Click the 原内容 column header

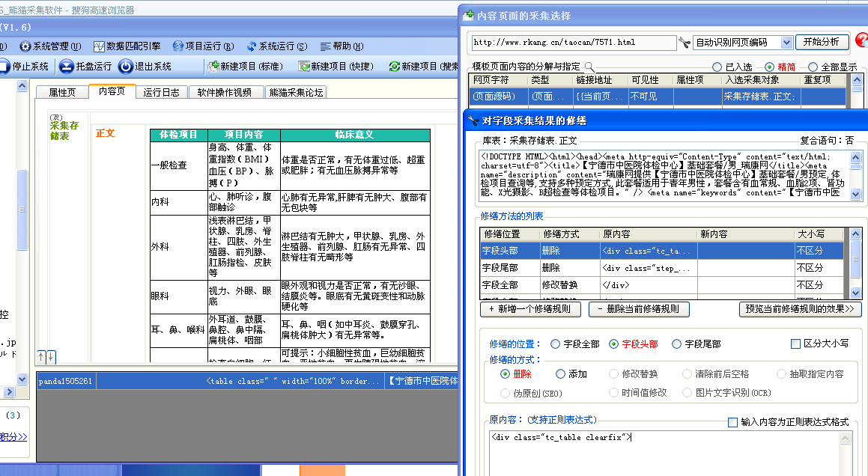coord(649,234)
